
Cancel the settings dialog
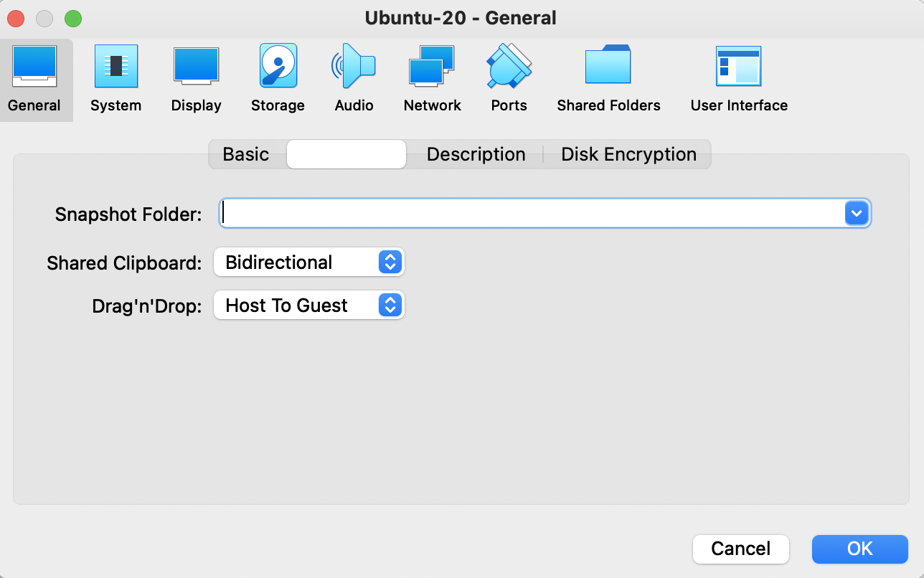pyautogui.click(x=741, y=549)
